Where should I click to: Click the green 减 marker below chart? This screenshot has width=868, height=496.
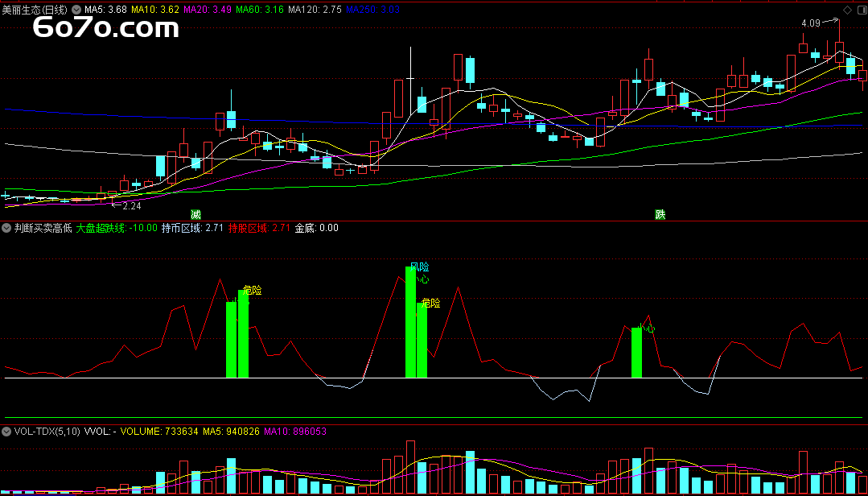(x=195, y=214)
